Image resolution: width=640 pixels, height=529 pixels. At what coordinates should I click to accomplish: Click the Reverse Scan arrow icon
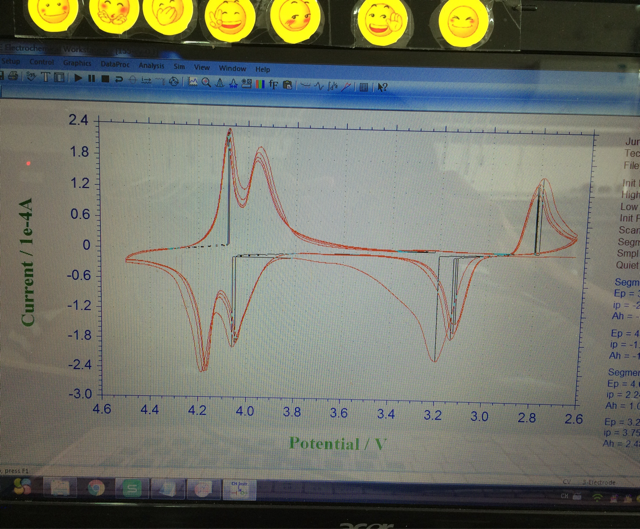point(119,79)
